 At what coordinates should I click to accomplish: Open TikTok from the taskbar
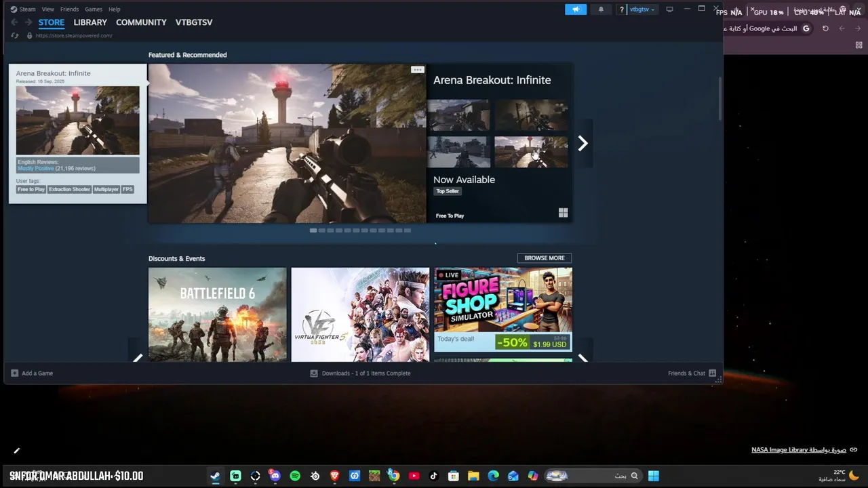(x=433, y=476)
